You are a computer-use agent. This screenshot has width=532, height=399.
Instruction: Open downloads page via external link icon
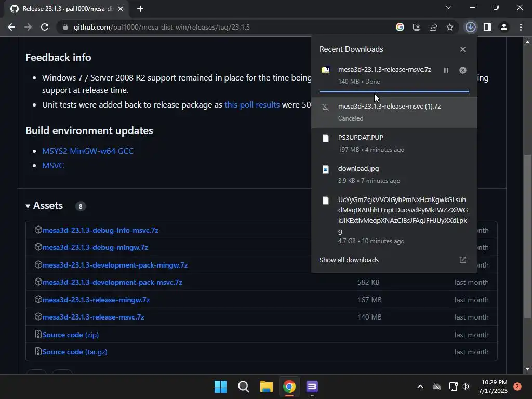(x=463, y=260)
